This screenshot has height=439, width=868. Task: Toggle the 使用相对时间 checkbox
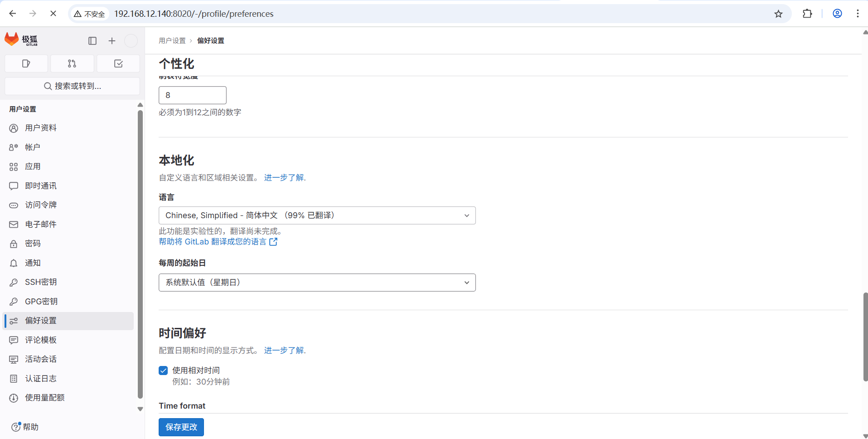163,371
